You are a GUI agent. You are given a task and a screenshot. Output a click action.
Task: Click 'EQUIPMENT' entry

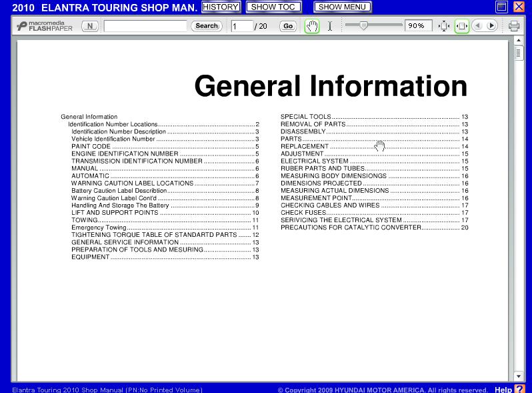pos(165,257)
